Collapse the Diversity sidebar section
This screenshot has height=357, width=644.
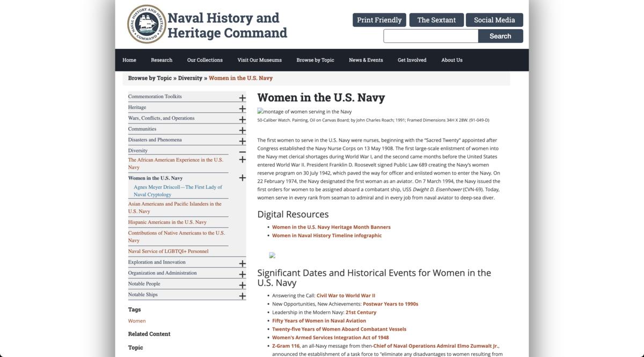(x=242, y=151)
